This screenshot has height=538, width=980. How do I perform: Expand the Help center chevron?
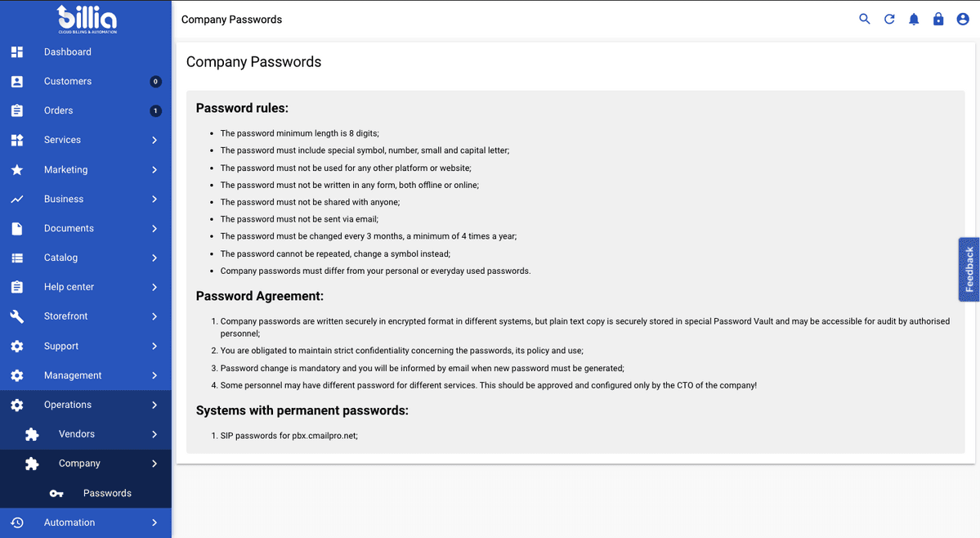pyautogui.click(x=154, y=287)
